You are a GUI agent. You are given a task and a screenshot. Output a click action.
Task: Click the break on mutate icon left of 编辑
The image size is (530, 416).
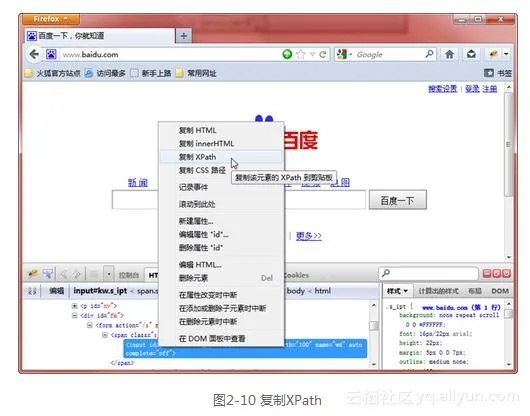(x=32, y=291)
